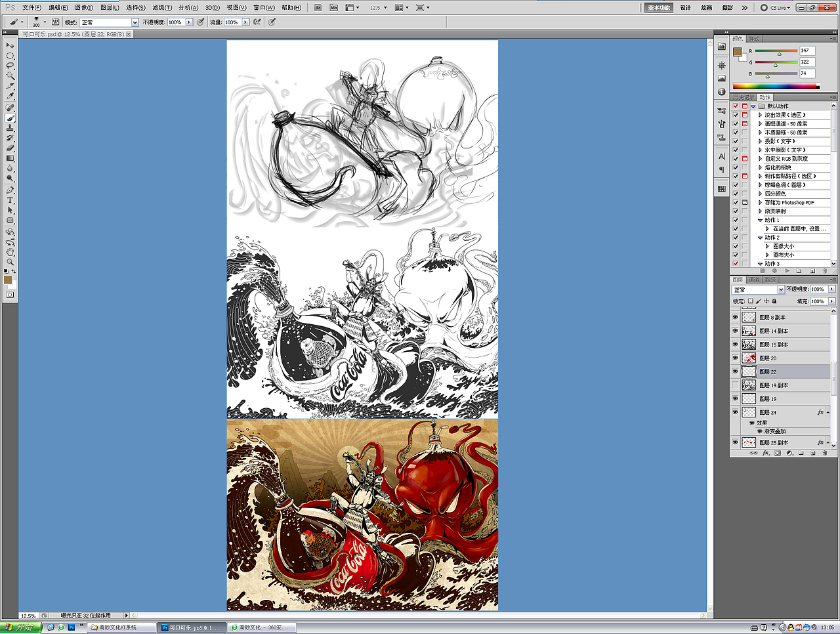Collapse the 动作 2 action
Viewport: 840px width, 634px height.
[761, 238]
